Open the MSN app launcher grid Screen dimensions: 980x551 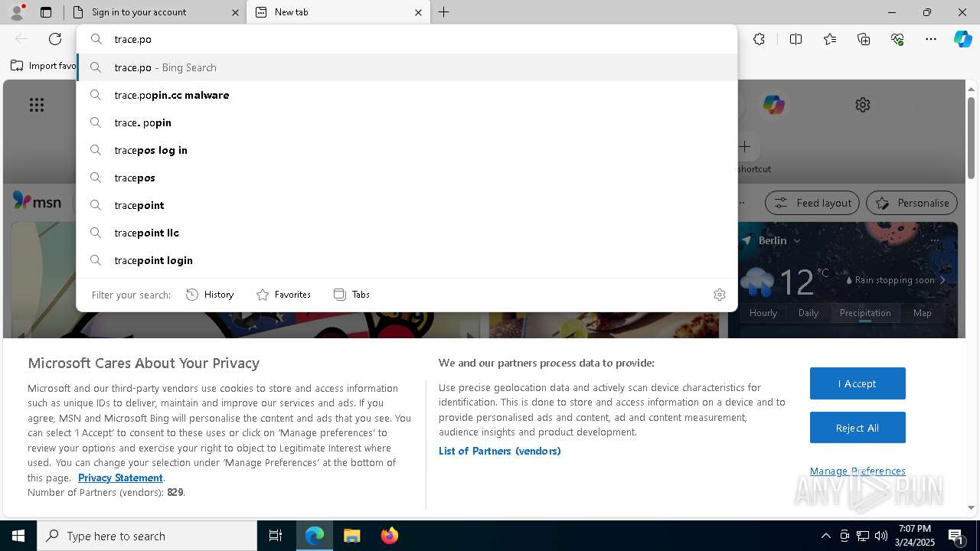pos(37,105)
